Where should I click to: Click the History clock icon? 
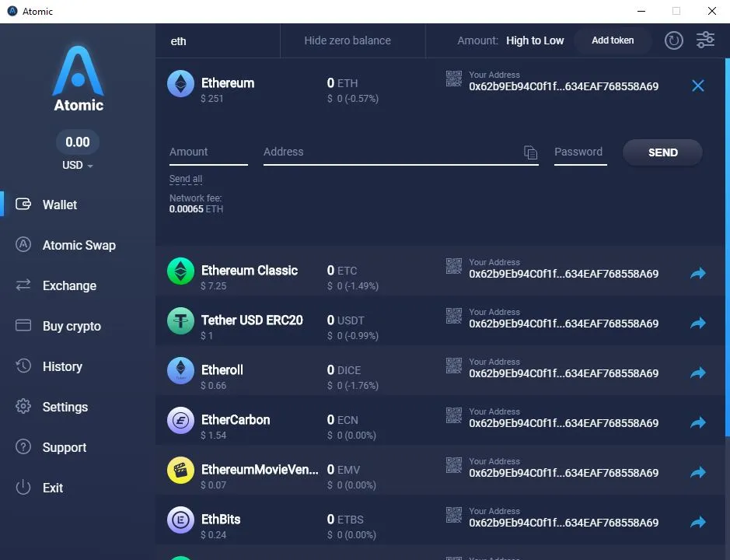23,366
